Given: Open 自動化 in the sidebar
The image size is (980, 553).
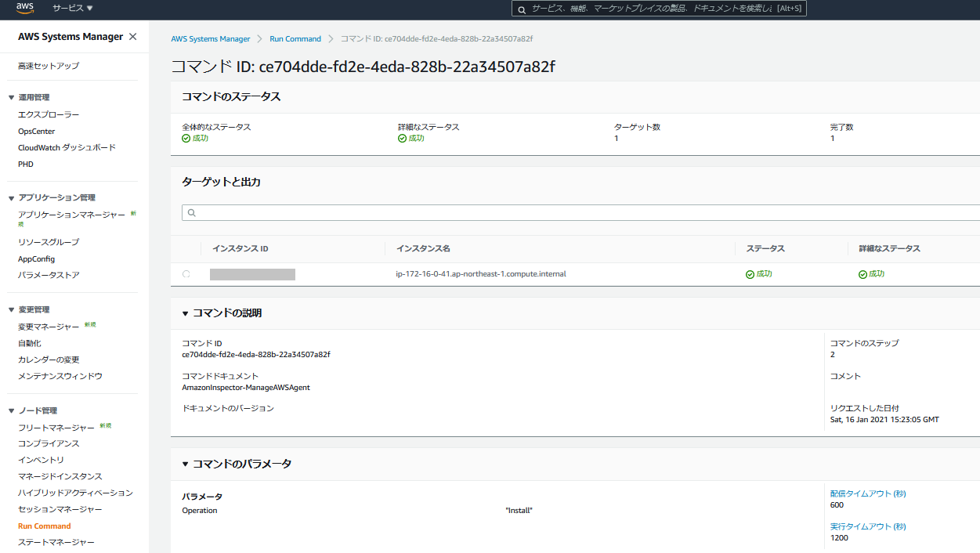Looking at the screenshot, I should (30, 343).
